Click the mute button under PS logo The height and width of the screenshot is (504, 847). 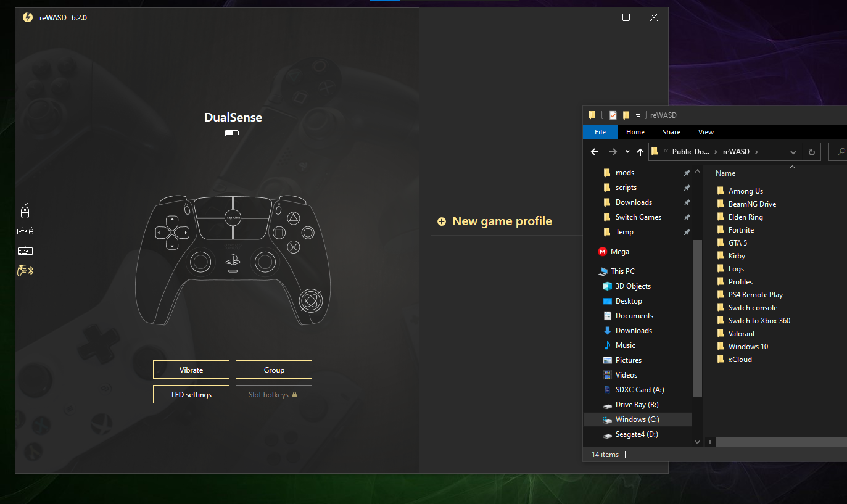tap(233, 271)
